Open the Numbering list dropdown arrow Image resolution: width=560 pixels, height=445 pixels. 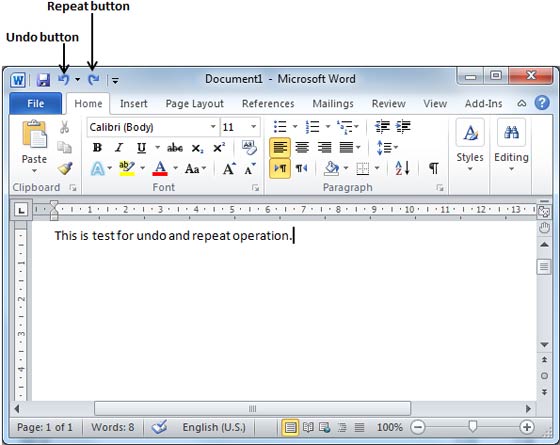(328, 126)
